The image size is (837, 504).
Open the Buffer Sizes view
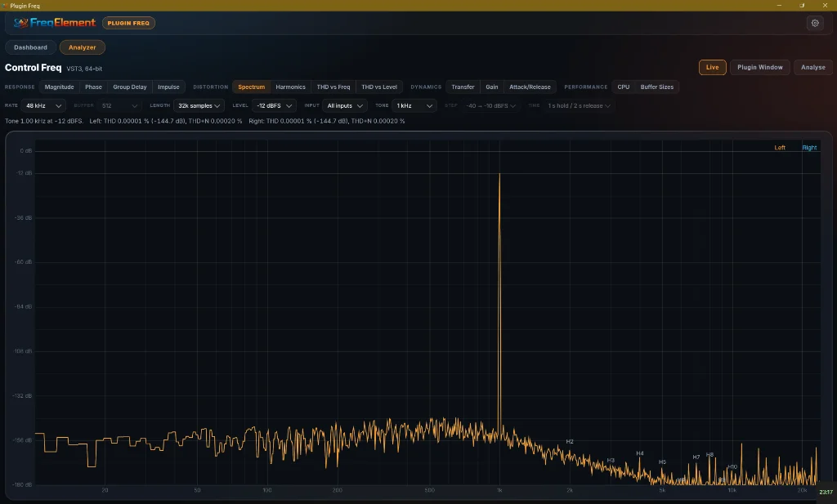656,87
